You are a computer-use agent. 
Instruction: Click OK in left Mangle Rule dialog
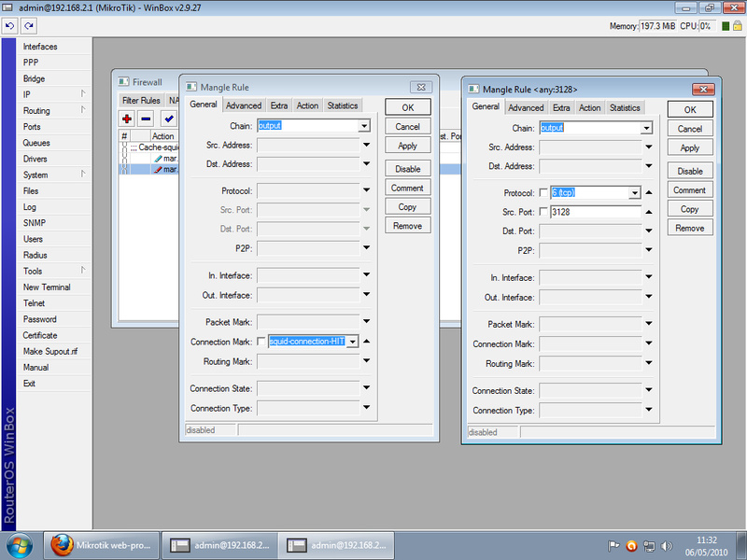tap(408, 107)
